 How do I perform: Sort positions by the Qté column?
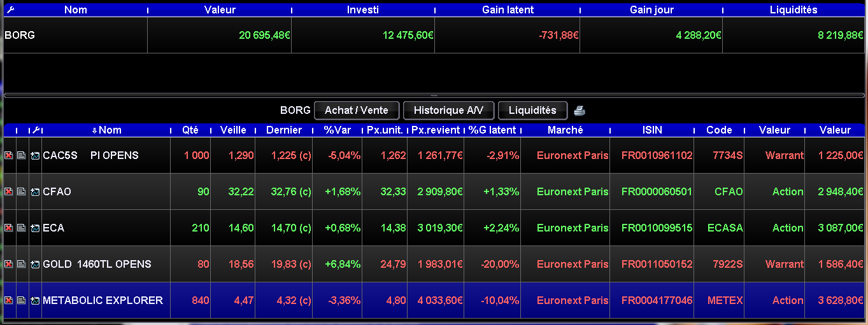[190, 130]
